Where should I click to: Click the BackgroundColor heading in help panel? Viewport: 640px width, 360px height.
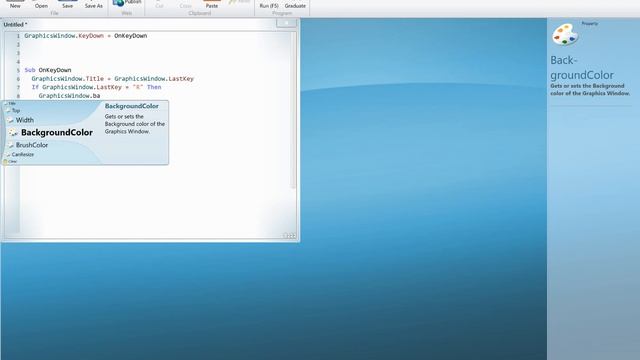[x=582, y=67]
